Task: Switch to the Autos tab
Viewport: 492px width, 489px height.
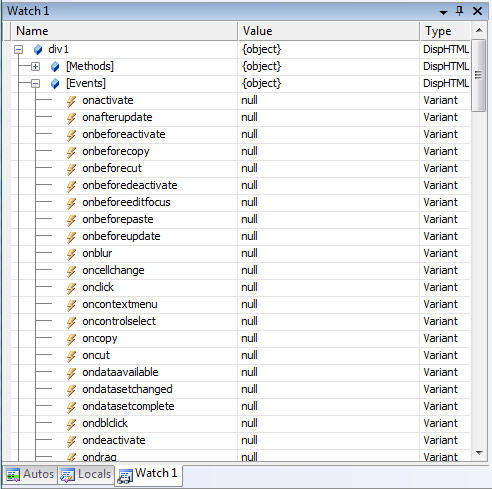Action: 30,474
